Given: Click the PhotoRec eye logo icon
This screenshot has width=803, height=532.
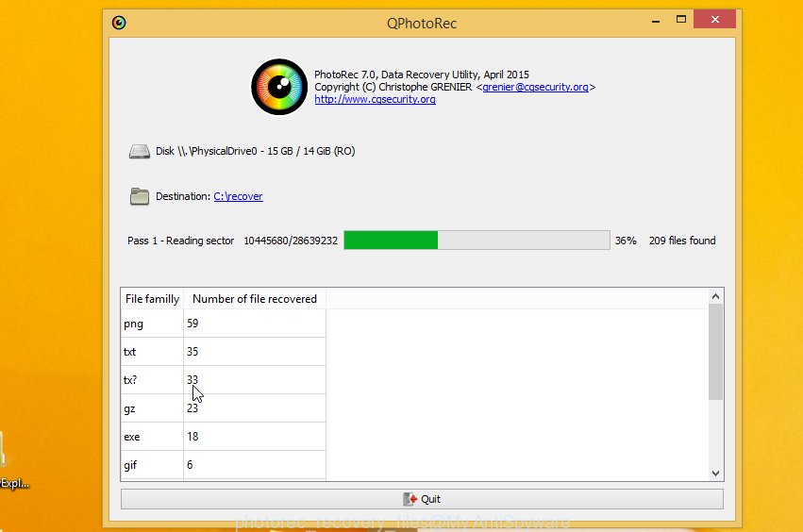Looking at the screenshot, I should (279, 87).
